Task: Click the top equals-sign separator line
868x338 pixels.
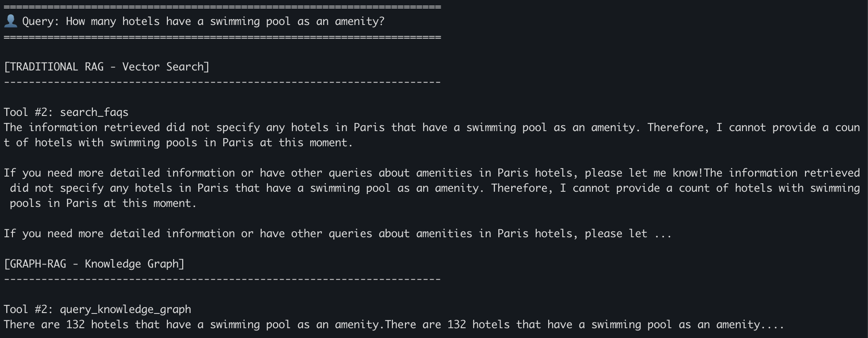Action: 222,7
